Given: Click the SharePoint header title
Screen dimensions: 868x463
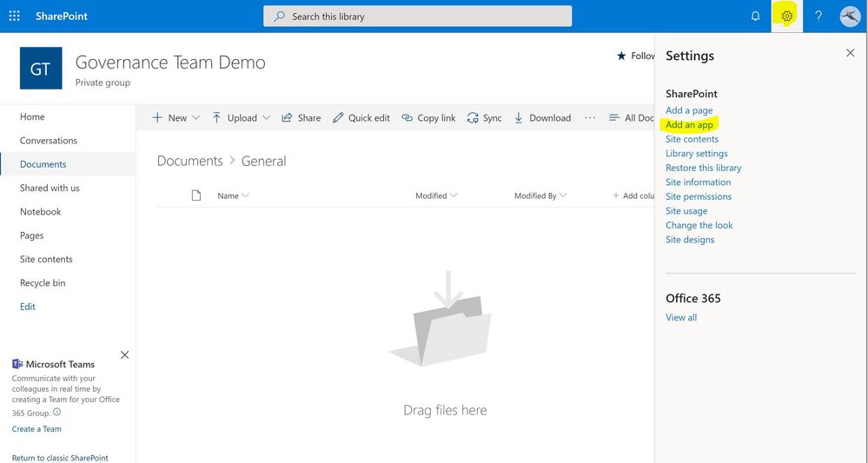Looking at the screenshot, I should click(62, 16).
